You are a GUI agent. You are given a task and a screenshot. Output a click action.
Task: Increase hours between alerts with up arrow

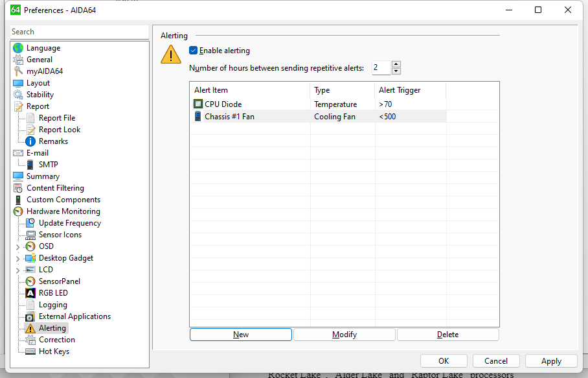(x=396, y=64)
